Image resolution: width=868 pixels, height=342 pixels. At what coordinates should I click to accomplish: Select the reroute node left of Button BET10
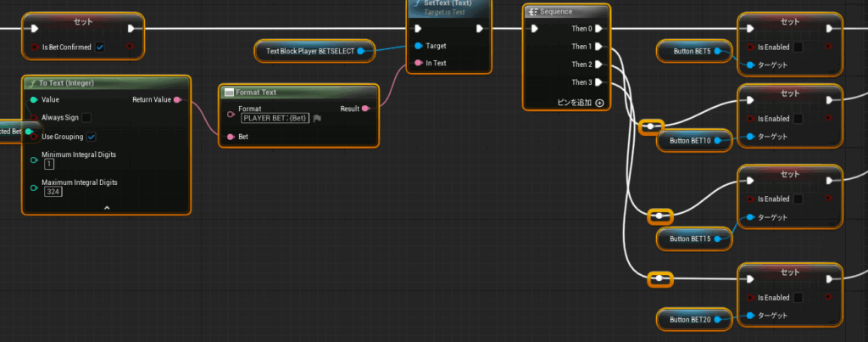(x=650, y=126)
